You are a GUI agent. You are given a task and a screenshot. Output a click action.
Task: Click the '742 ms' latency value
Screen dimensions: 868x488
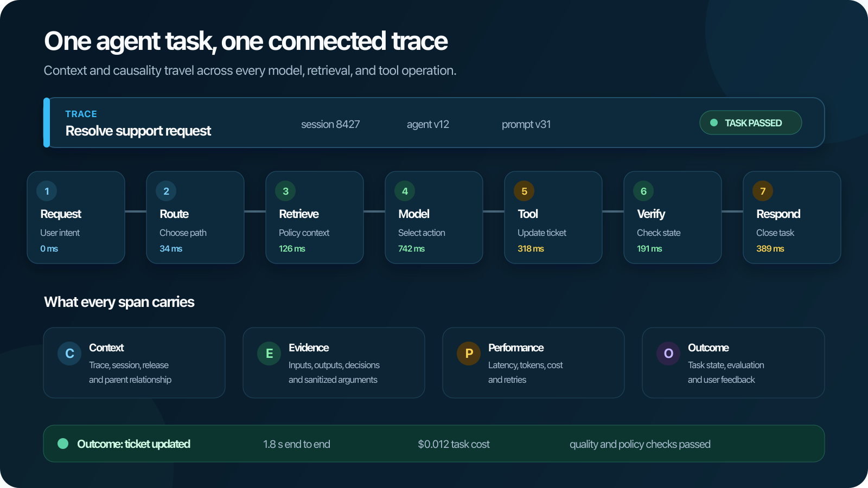coord(411,248)
